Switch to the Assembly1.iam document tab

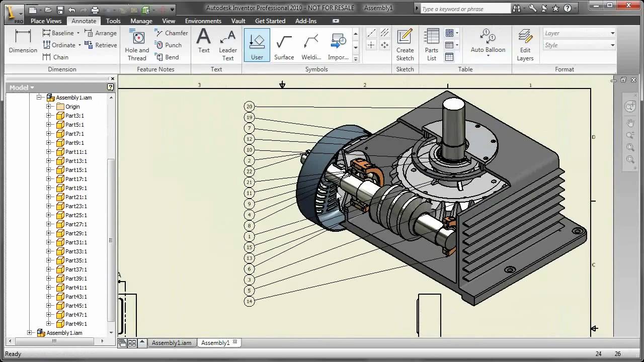click(x=172, y=343)
